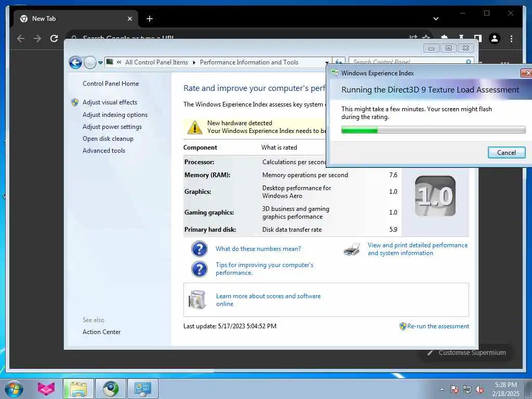Open the browser extensions puzzle icon

(x=444, y=37)
